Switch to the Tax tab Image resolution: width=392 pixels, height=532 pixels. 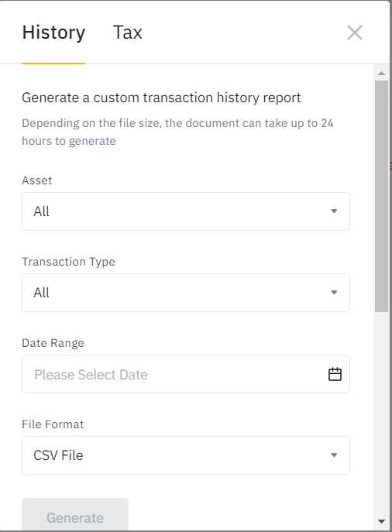pyautogui.click(x=127, y=33)
